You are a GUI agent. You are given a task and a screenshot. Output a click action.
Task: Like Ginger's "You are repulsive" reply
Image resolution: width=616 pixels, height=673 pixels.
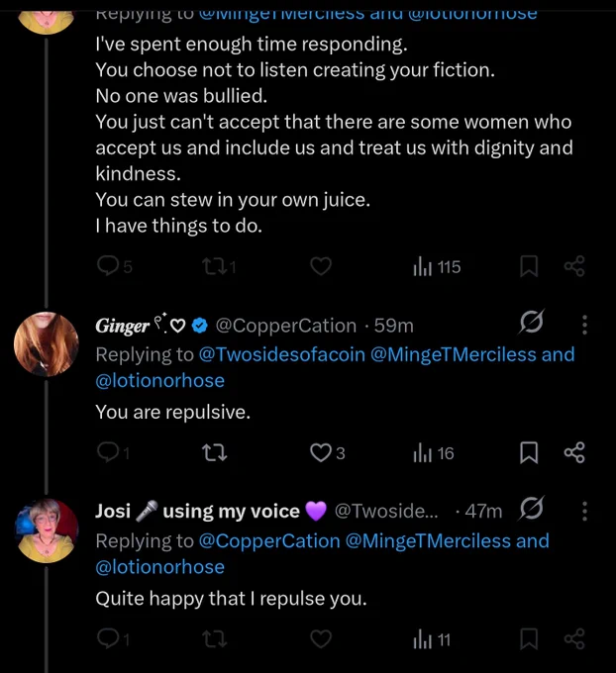[x=321, y=453]
